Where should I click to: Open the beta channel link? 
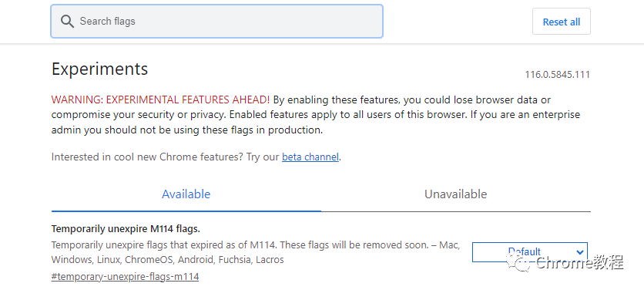tap(310, 157)
